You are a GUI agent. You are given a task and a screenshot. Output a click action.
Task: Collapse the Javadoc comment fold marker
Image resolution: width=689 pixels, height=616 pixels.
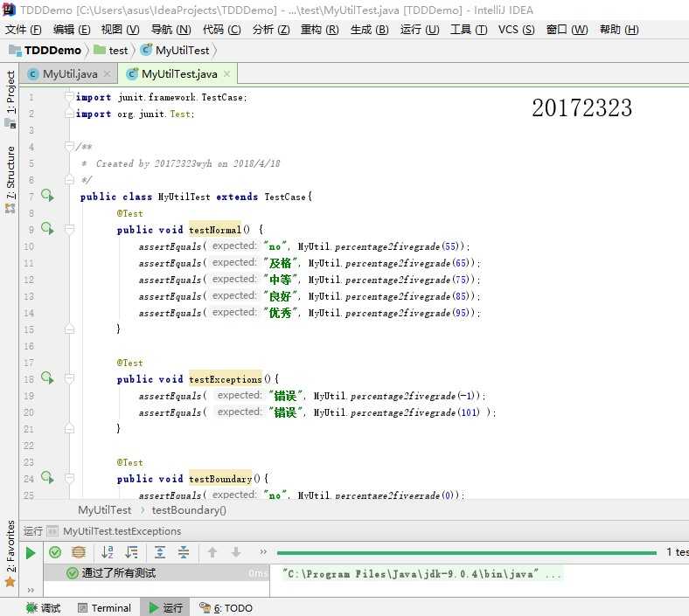[69, 146]
